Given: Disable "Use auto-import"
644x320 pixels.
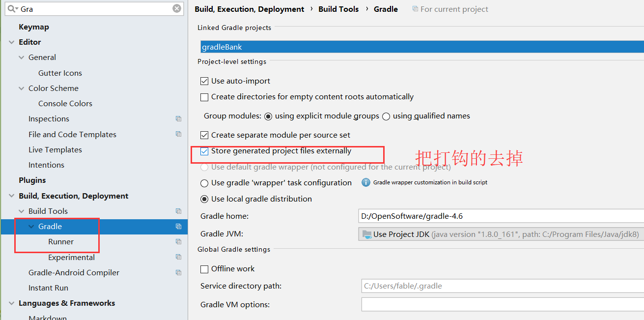Looking at the screenshot, I should point(204,81).
